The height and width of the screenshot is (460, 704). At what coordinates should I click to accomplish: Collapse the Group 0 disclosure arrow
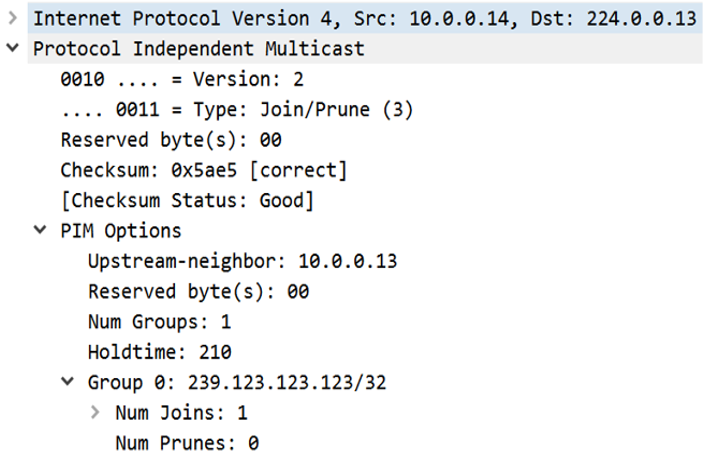[67, 381]
